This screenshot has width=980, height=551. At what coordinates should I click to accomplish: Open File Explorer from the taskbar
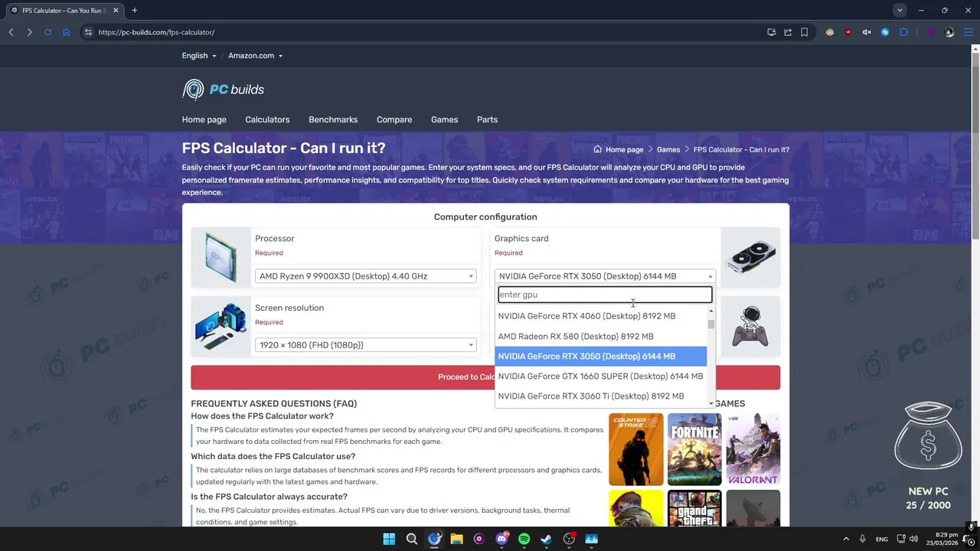click(456, 539)
